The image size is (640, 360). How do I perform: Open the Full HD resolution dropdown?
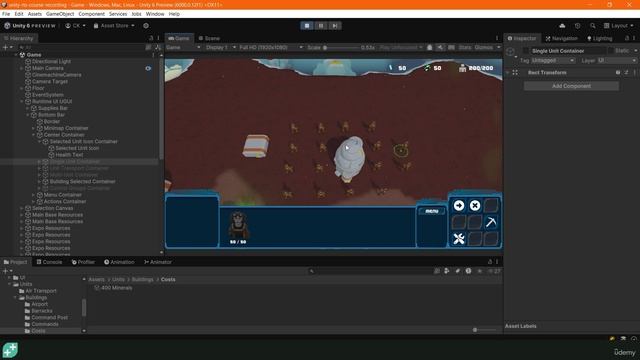pos(271,47)
